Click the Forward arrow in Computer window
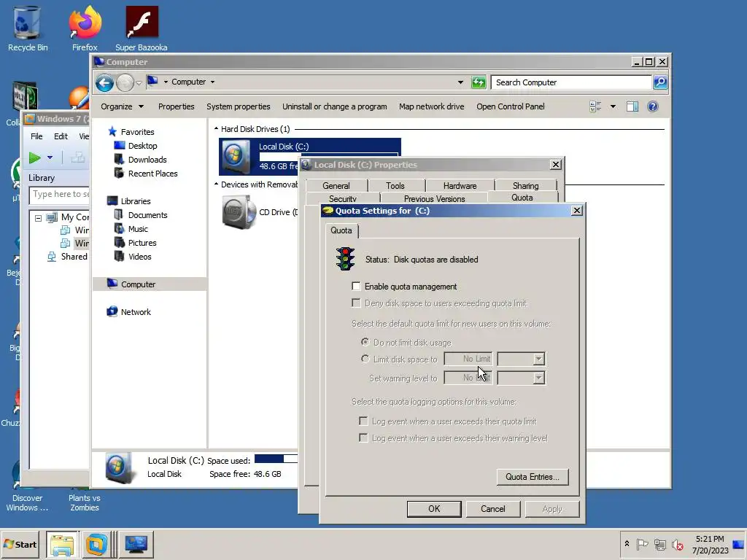The image size is (747, 560). tap(125, 83)
